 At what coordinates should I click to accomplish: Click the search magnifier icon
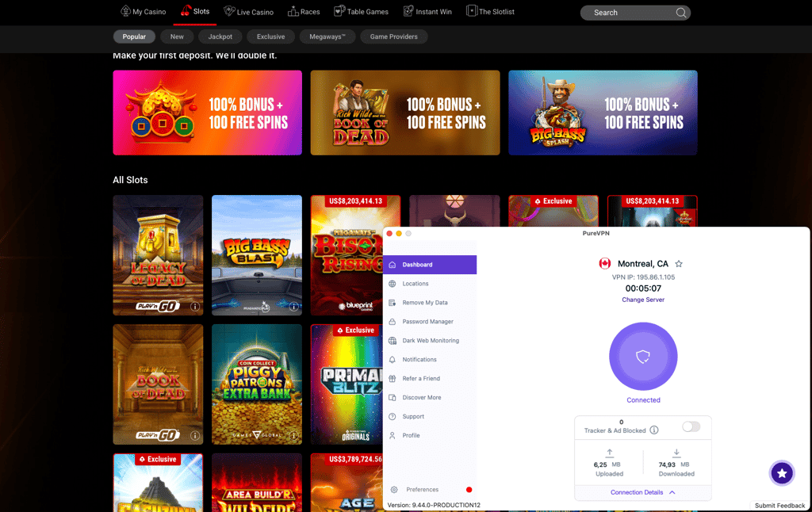pos(681,13)
